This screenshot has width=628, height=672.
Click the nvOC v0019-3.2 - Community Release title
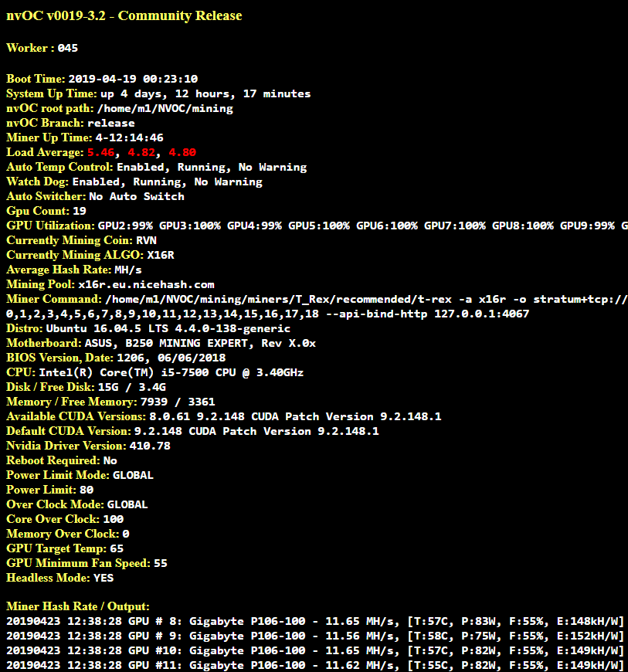(x=124, y=16)
